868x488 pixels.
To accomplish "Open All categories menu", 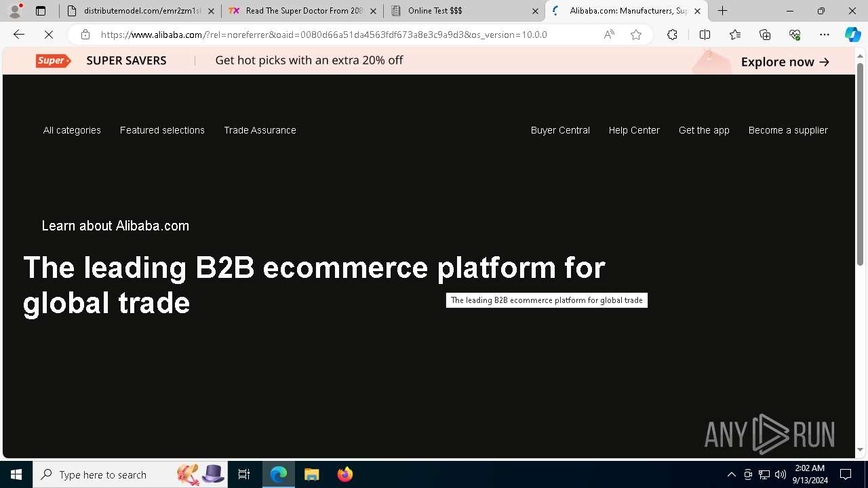I will click(x=72, y=130).
